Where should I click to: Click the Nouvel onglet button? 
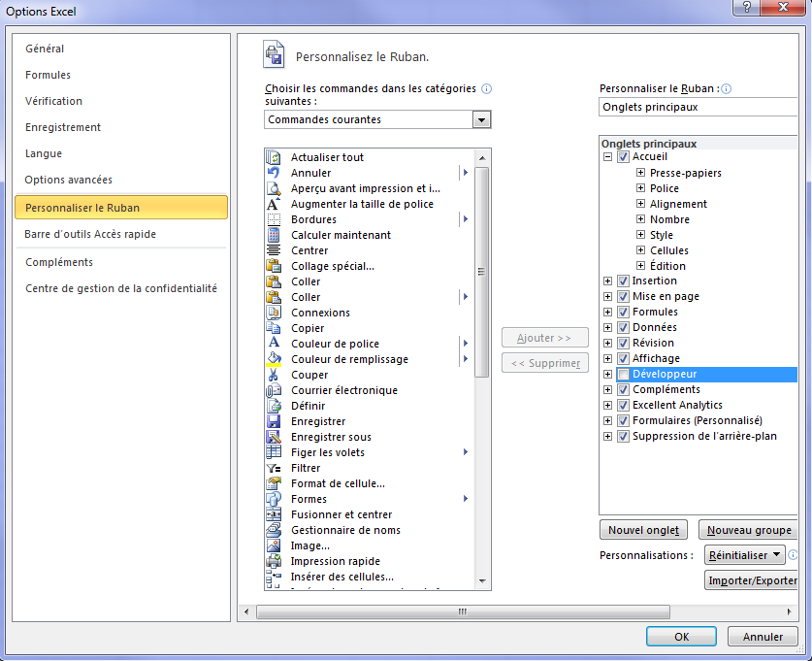[x=644, y=530]
